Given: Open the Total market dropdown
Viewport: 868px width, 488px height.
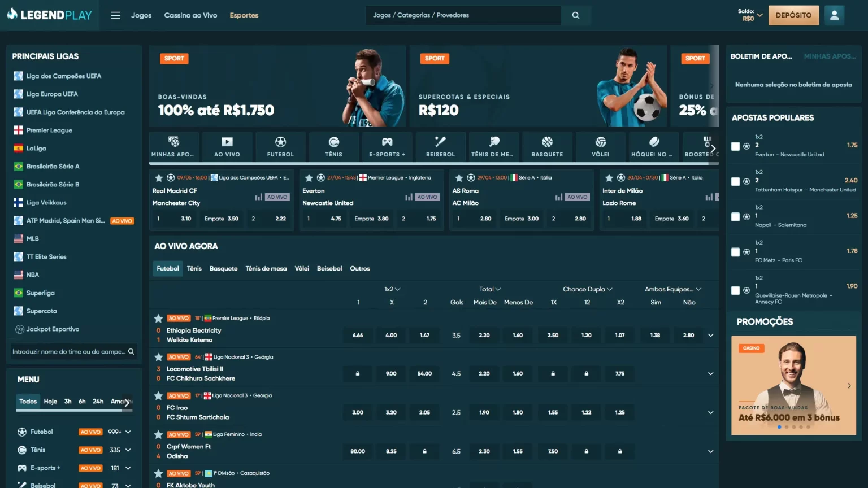Looking at the screenshot, I should click(x=490, y=289).
